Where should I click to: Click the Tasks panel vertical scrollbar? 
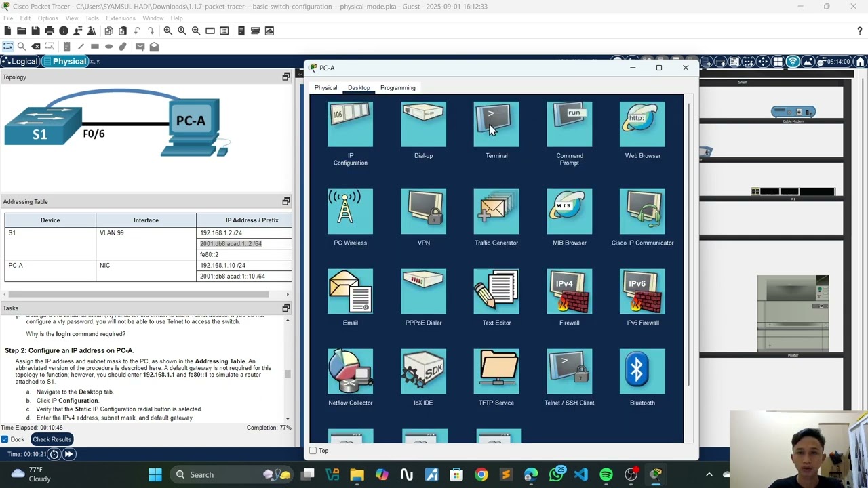click(x=288, y=373)
